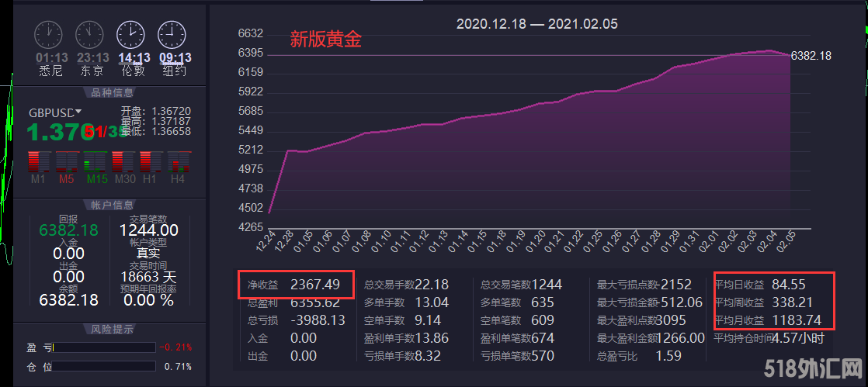This screenshot has width=868, height=387.
Task: Open the GBPUSD symbol dropdown
Action: click(x=78, y=112)
